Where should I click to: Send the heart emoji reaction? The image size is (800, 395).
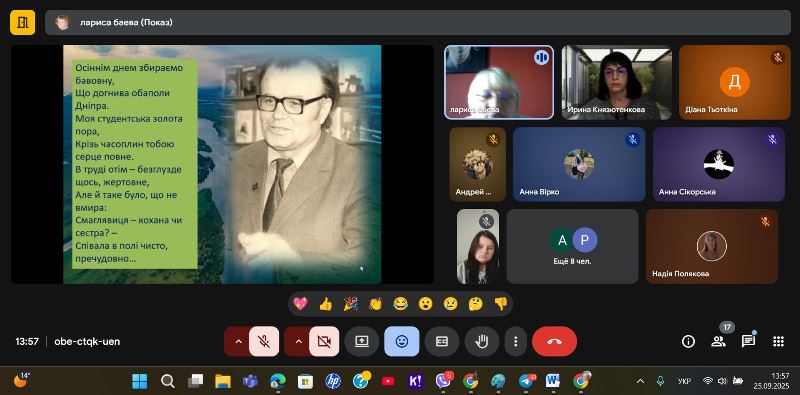click(301, 304)
